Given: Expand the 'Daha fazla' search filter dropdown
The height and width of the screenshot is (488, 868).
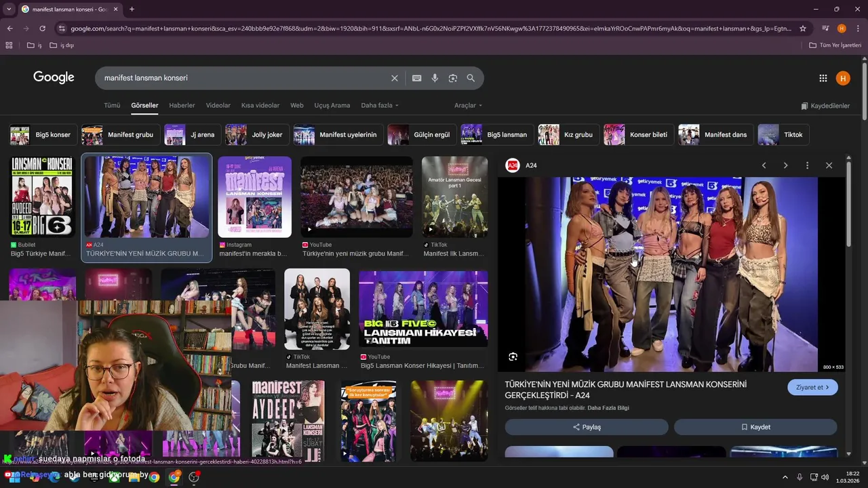Looking at the screenshot, I should (380, 105).
